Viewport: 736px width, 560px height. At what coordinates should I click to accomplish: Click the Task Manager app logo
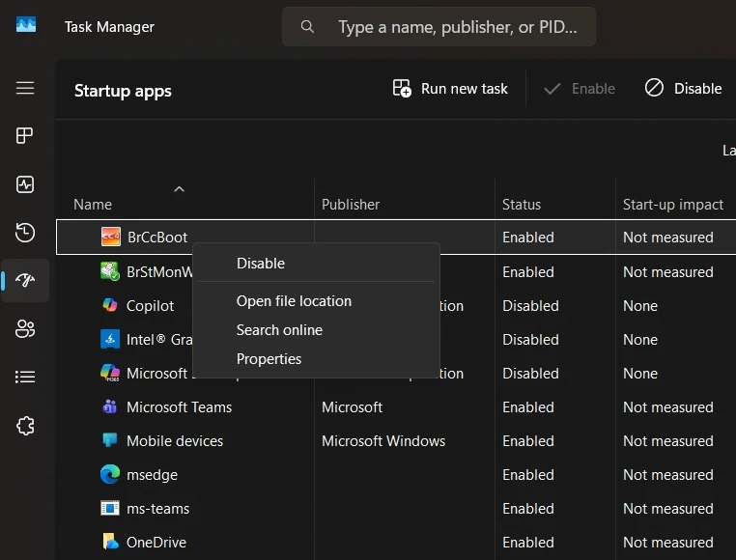coord(26,24)
